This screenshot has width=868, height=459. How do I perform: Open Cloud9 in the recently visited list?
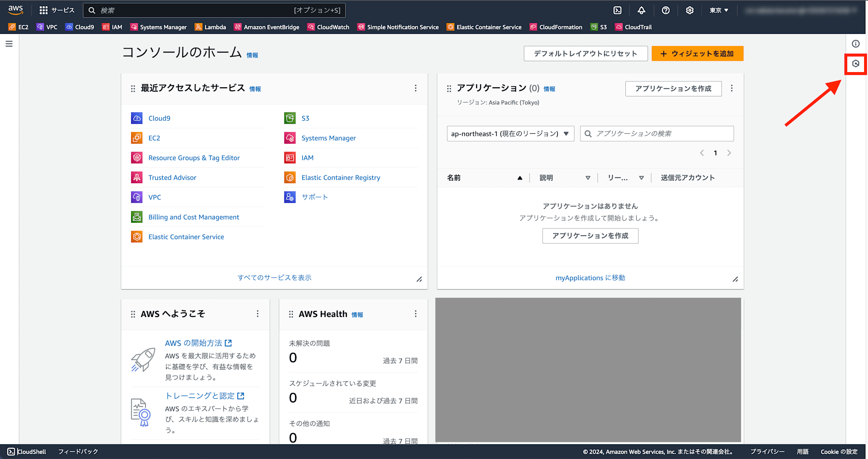point(159,118)
